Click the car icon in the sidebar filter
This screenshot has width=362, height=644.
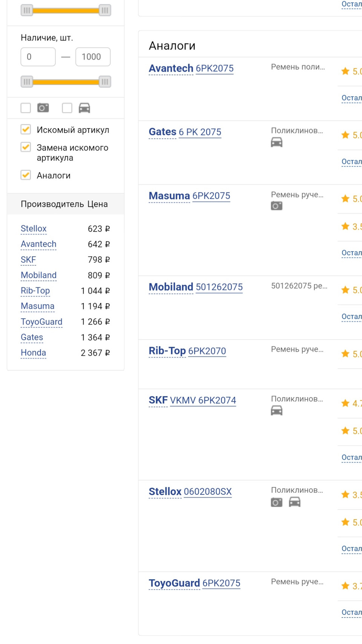click(84, 108)
